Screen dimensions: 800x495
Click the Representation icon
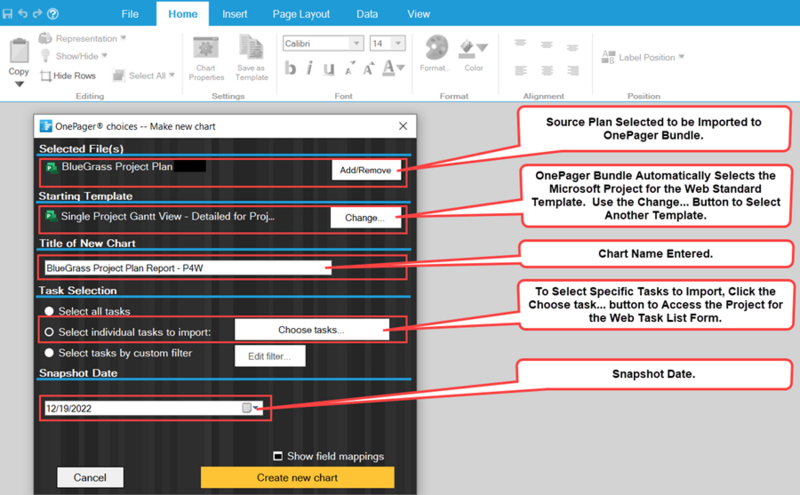(45, 38)
